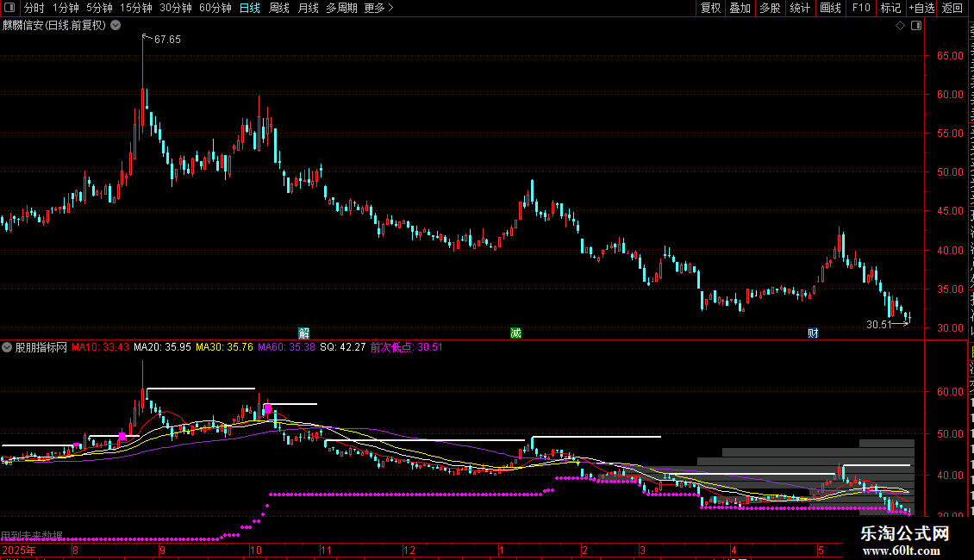Click the 麒麟信安(日线.前复权) chart title

pyautogui.click(x=54, y=26)
